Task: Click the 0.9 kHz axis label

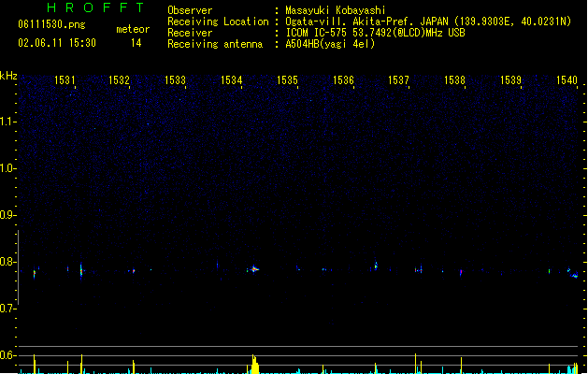Action: click(x=7, y=215)
